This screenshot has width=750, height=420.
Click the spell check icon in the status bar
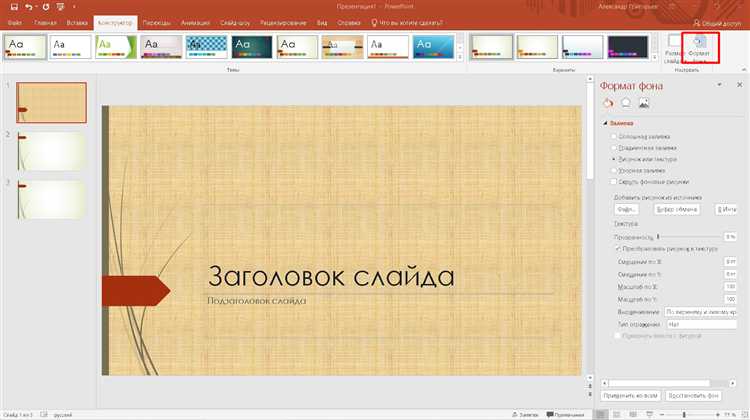(44, 415)
